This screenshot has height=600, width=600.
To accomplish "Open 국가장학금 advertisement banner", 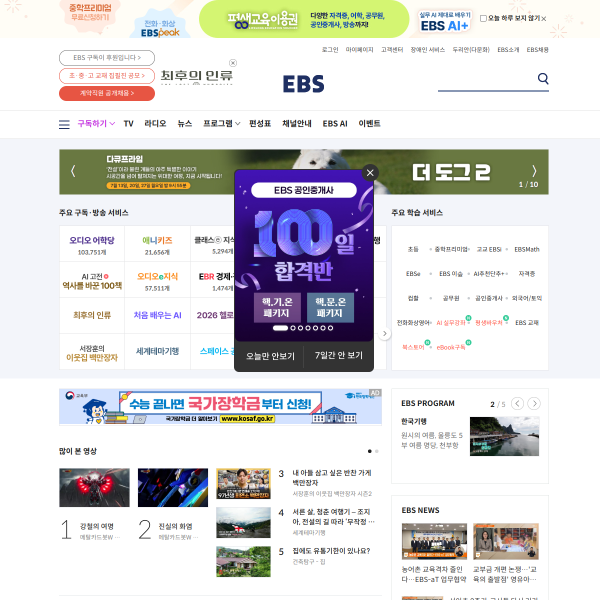I will click(x=220, y=407).
